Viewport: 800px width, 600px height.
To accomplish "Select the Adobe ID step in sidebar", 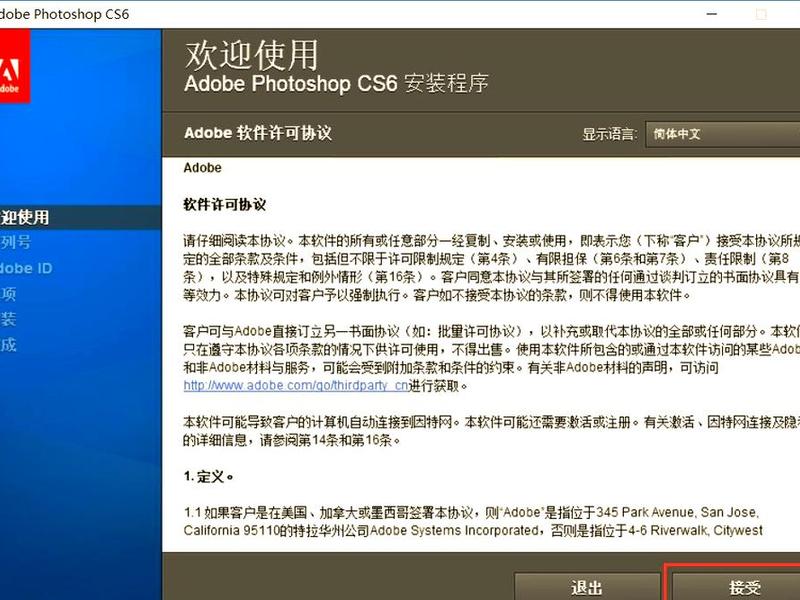I will 26,268.
